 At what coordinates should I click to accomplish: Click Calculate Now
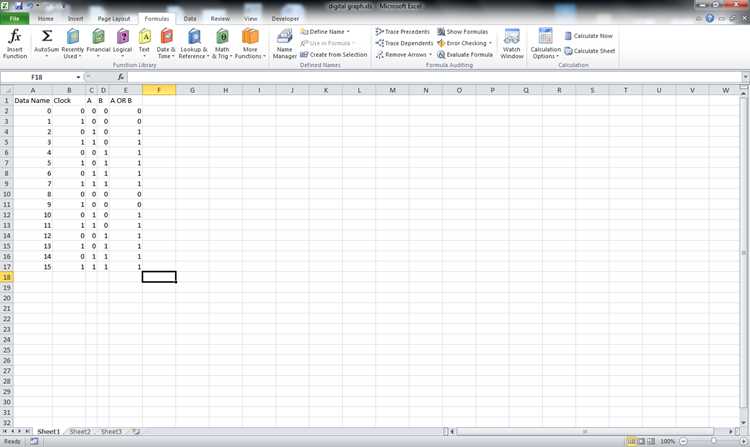pyautogui.click(x=588, y=36)
